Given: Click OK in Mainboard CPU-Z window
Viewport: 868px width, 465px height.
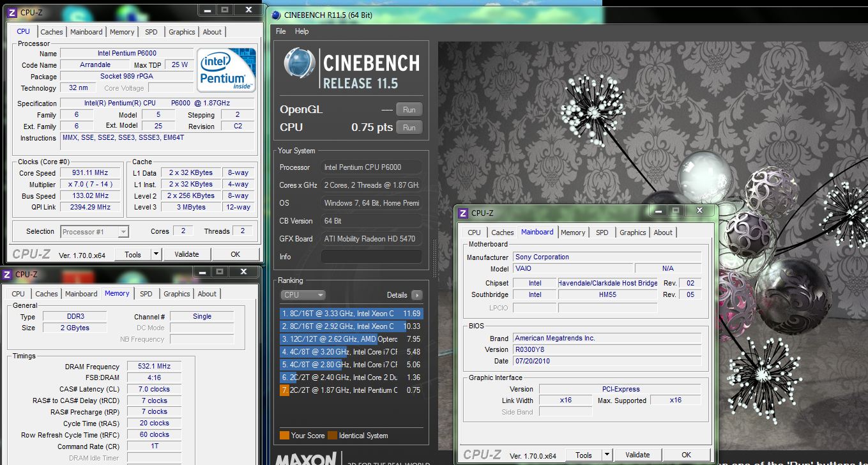Looking at the screenshot, I should (687, 455).
